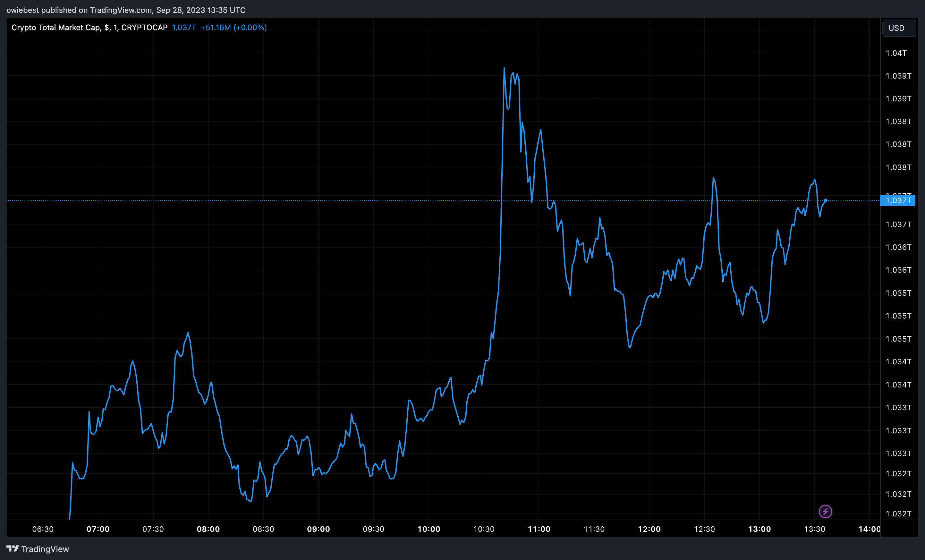Screen dimensions: 925x560
Task: Click the 14:00 time axis label
Action: coord(870,529)
